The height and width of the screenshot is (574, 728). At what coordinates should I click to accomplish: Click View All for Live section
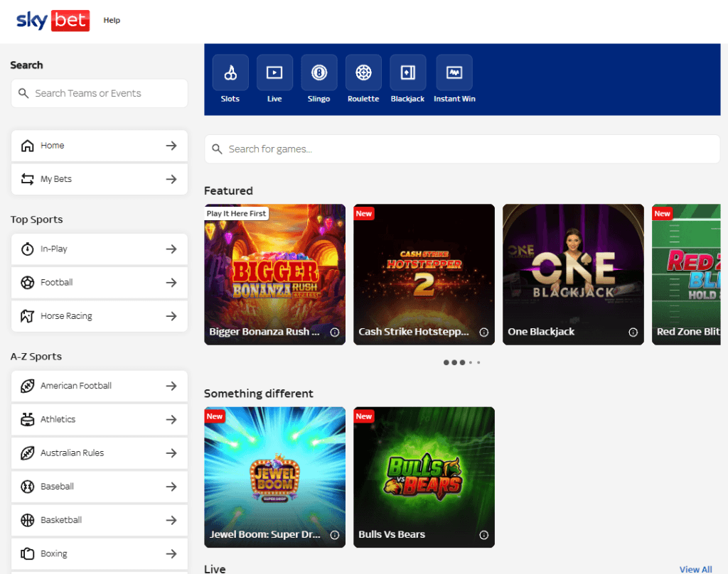click(695, 569)
